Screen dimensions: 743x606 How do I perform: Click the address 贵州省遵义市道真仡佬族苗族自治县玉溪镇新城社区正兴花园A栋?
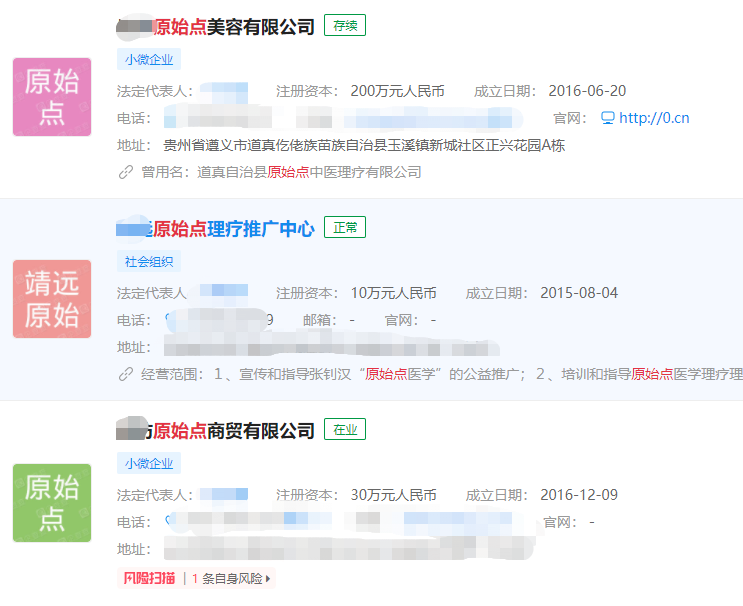click(364, 145)
